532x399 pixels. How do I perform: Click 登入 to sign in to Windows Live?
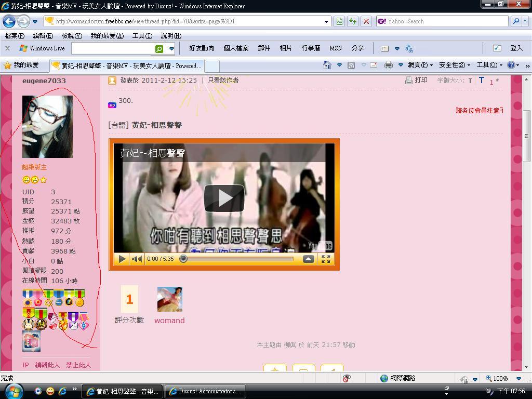point(516,48)
